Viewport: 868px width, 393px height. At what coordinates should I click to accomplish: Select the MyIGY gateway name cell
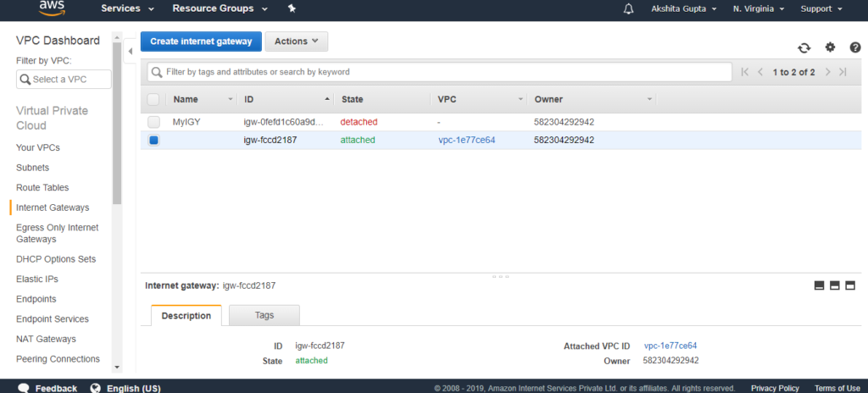pyautogui.click(x=186, y=122)
